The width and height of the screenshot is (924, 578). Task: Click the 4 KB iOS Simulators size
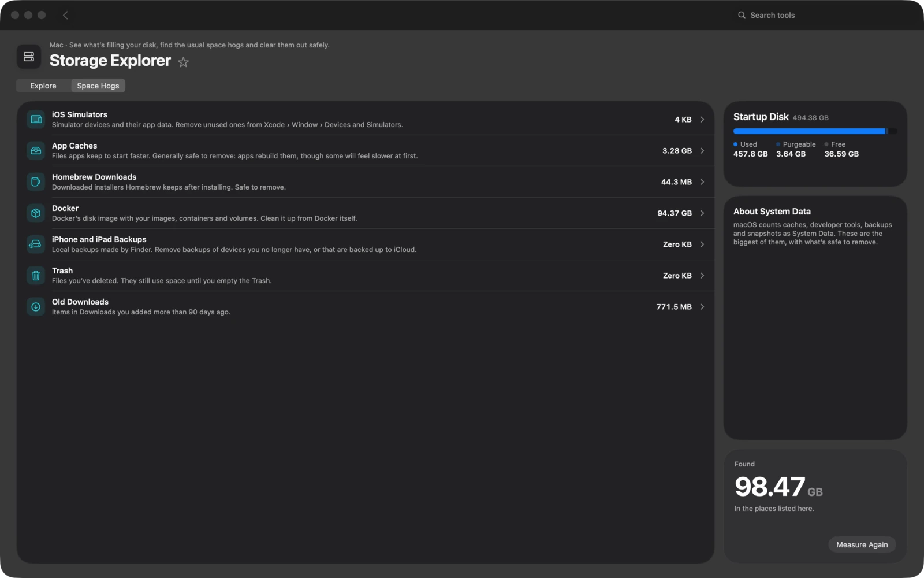point(683,120)
